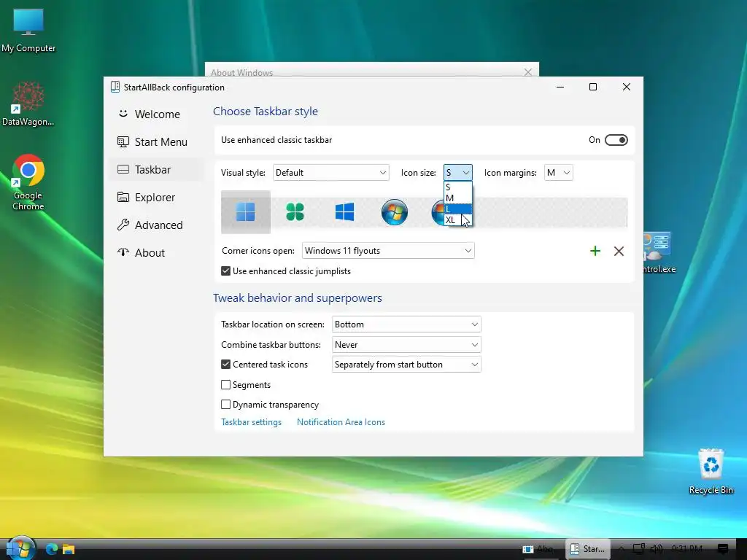The image size is (747, 560).
Task: Launch Edge from the taskbar
Action: (52, 549)
